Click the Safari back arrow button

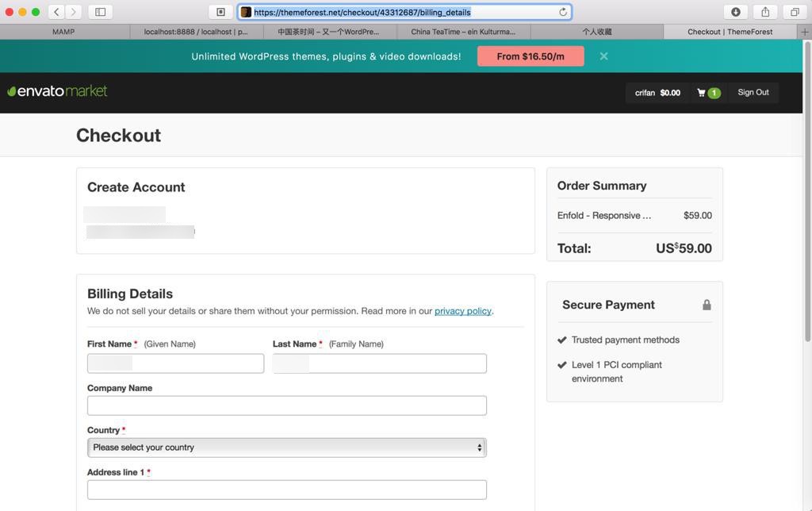click(56, 12)
